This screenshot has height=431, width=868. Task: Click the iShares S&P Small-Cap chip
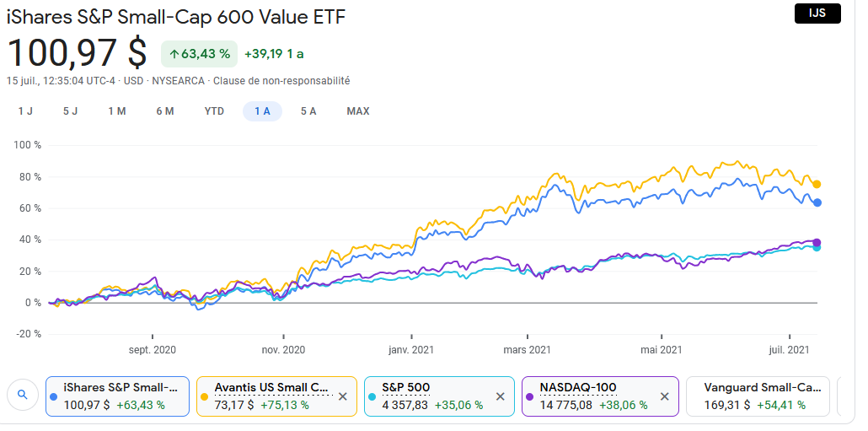118,396
